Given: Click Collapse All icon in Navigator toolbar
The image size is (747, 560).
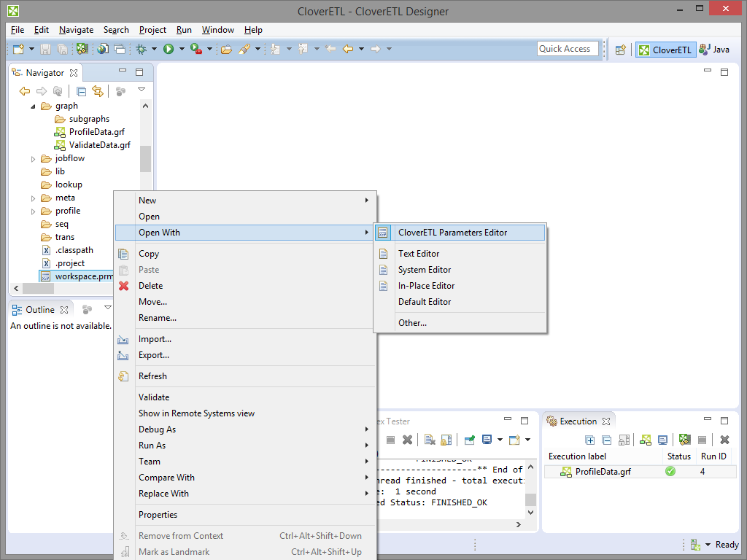Looking at the screenshot, I should [x=81, y=91].
